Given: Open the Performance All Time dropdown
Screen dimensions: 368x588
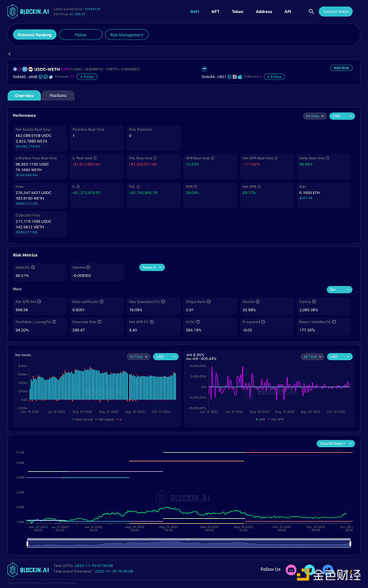Looking at the screenshot, I should click(315, 116).
